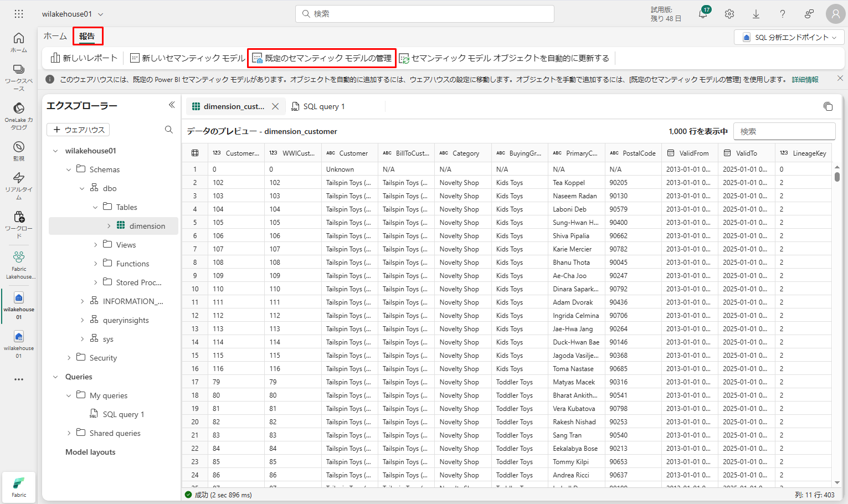Open the app launcher grid icon

[19, 14]
